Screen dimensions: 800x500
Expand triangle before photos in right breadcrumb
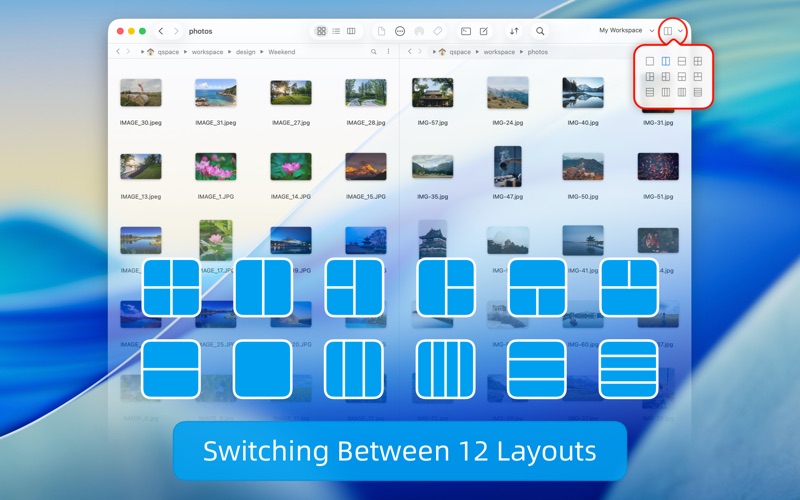[x=521, y=52]
